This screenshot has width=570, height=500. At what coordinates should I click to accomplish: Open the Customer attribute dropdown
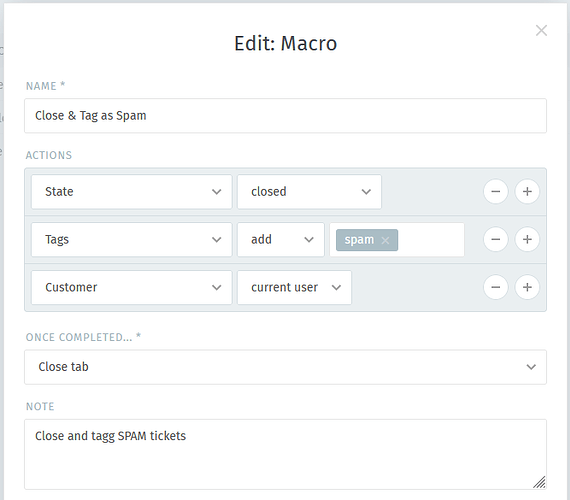[132, 287]
